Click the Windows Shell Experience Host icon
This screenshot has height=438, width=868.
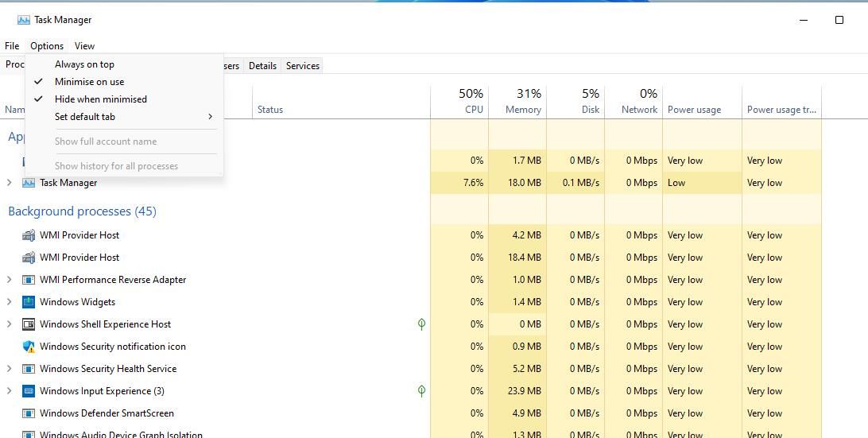coord(29,324)
